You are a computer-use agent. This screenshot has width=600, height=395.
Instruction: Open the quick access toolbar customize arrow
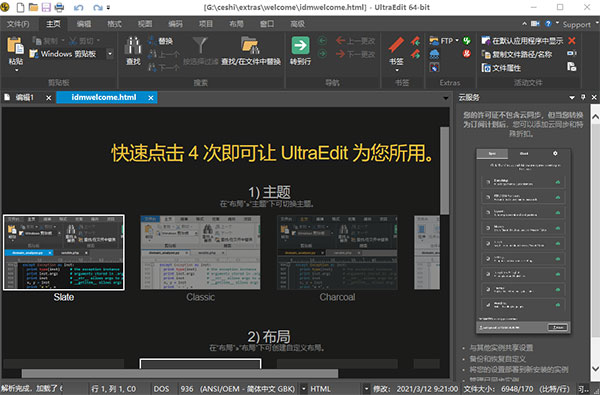pyautogui.click(x=108, y=8)
